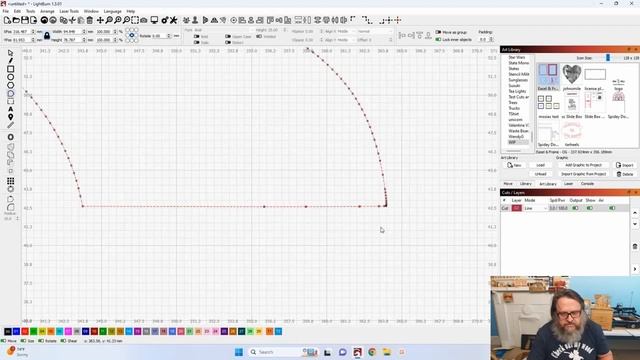Adjust the Icon Size slider
The image size is (640, 360).
[608, 58]
